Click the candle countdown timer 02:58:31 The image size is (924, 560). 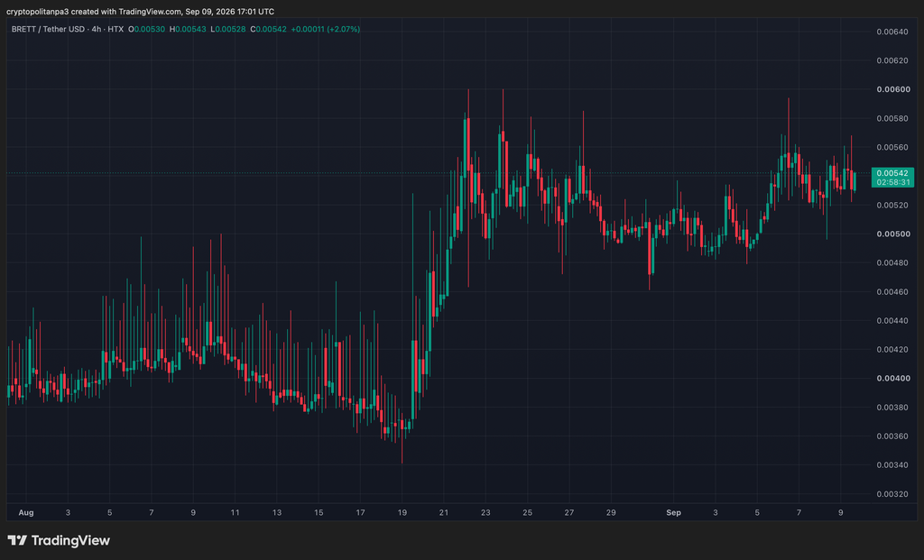pyautogui.click(x=892, y=182)
